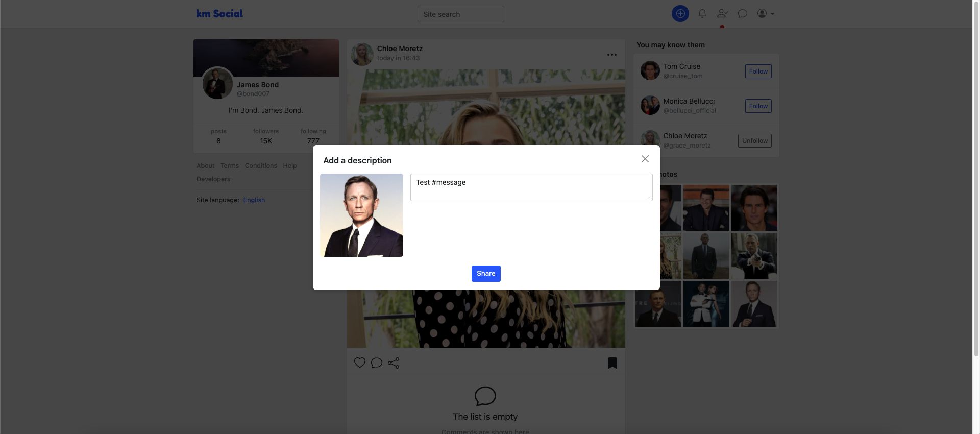The image size is (980, 434).
Task: Click James Bond profile avatar
Action: click(217, 83)
